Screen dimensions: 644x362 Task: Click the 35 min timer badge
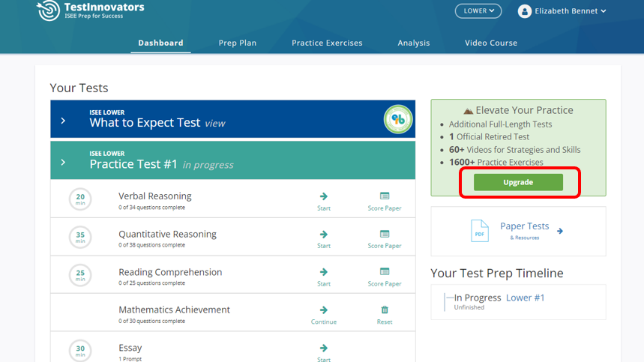point(80,237)
